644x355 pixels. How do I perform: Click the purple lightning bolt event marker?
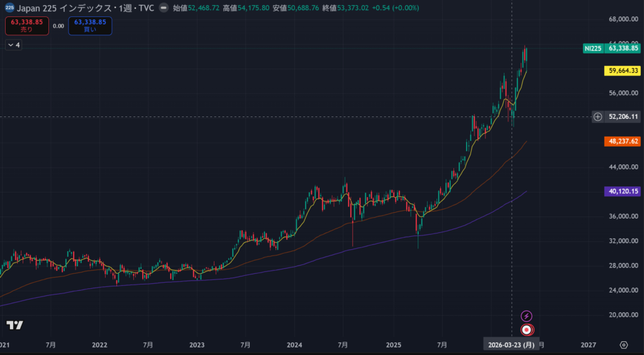[526, 316]
